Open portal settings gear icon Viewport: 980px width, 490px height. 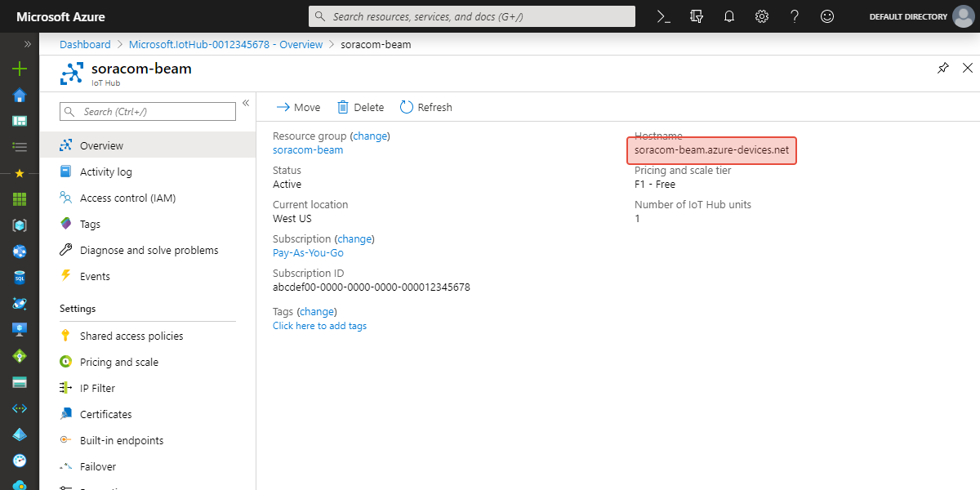(762, 16)
